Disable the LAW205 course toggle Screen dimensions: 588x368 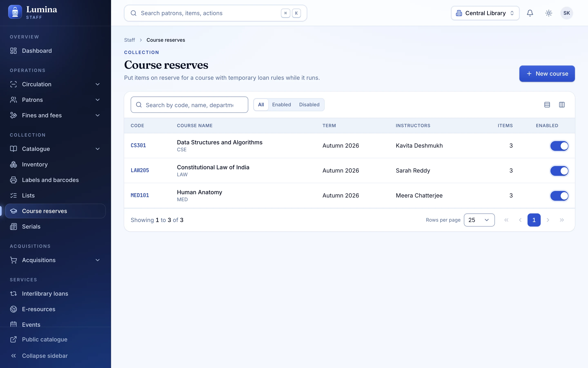pos(559,171)
